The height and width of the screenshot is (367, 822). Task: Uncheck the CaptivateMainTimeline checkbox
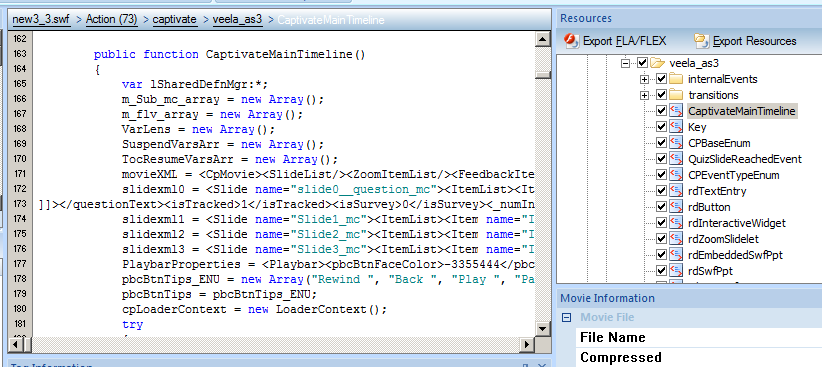point(661,111)
